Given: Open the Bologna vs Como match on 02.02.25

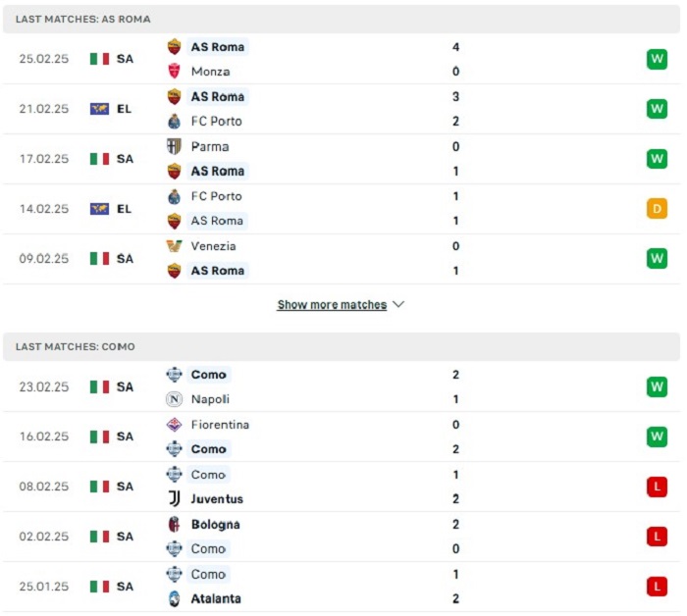Looking at the screenshot, I should [x=342, y=537].
